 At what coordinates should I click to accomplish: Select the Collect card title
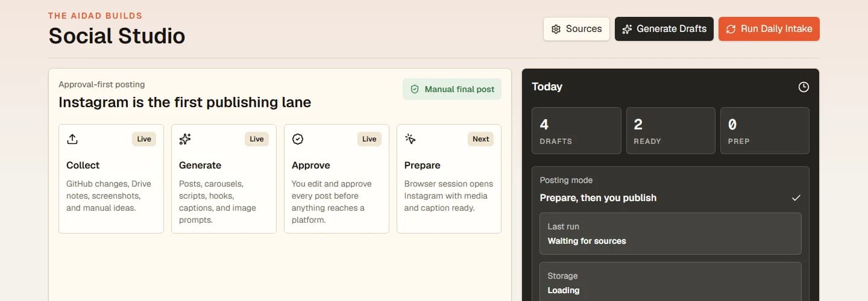click(83, 165)
